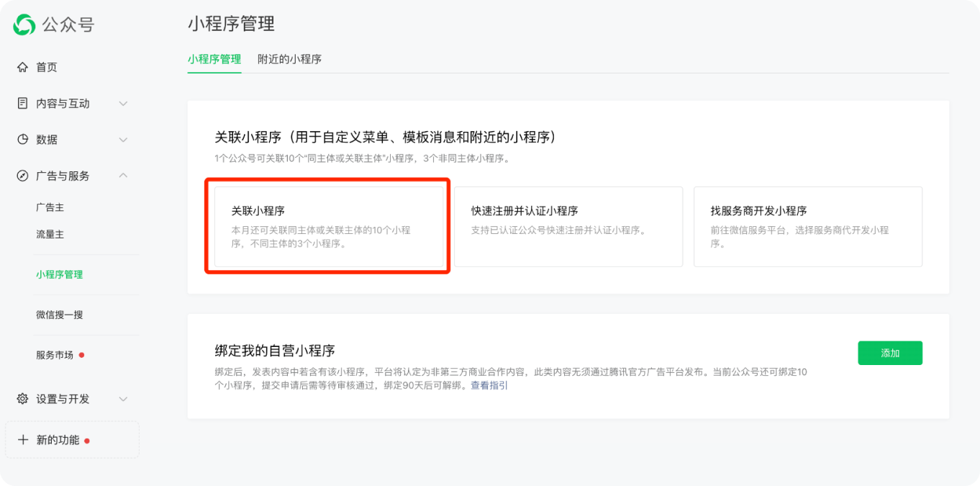Viewport: 980px width, 486px height.
Task: Choose the 快速注册并认证小程序 card
Action: [x=568, y=226]
